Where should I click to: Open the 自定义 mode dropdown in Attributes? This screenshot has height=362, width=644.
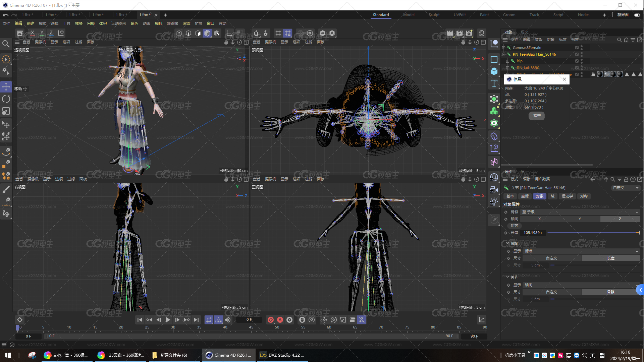pos(625,188)
